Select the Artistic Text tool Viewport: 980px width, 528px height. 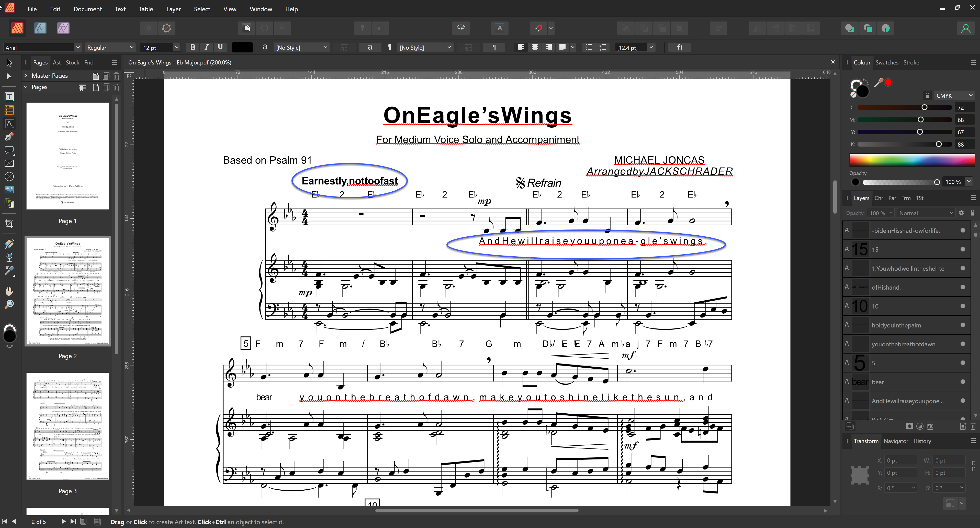click(x=9, y=123)
